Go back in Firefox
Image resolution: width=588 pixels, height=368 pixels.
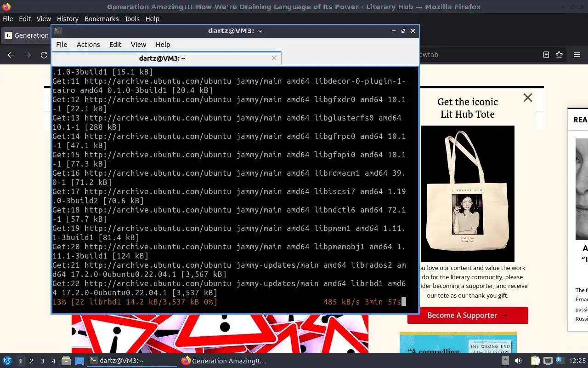point(11,55)
